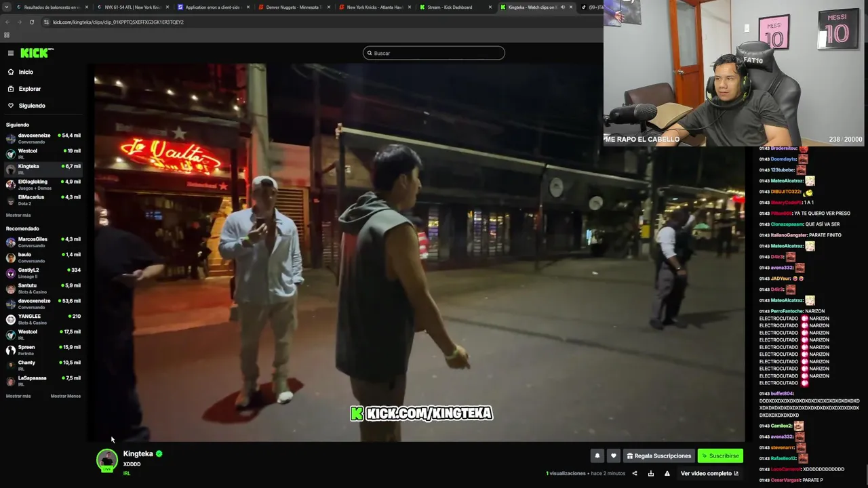Screen dimensions: 868x488
Task: Click the report warning triangle icon
Action: coord(667,473)
